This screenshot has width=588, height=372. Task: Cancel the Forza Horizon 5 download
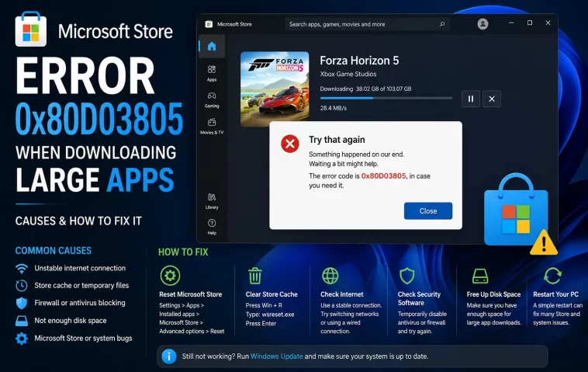click(492, 99)
